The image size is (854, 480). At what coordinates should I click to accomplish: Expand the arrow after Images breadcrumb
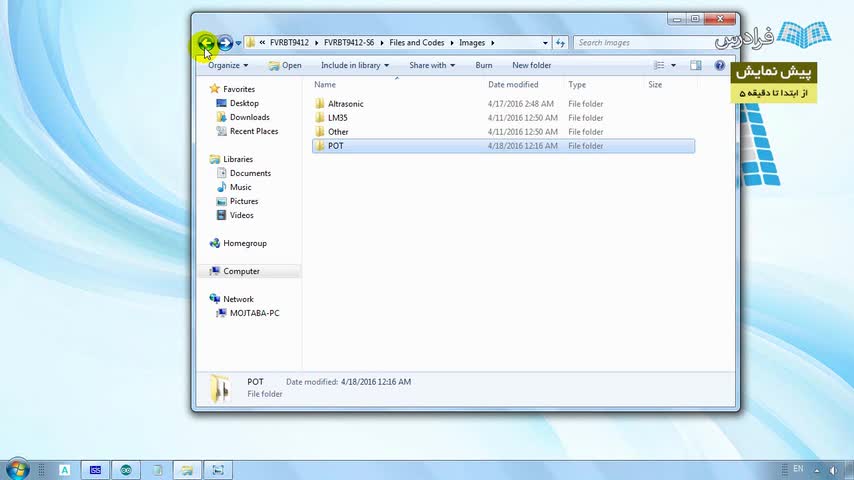tap(492, 42)
